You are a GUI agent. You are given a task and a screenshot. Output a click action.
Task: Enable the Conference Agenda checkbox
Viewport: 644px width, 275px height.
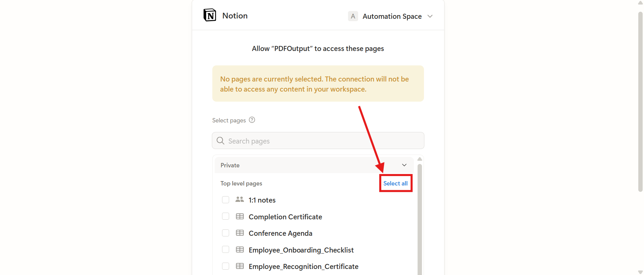pos(225,233)
